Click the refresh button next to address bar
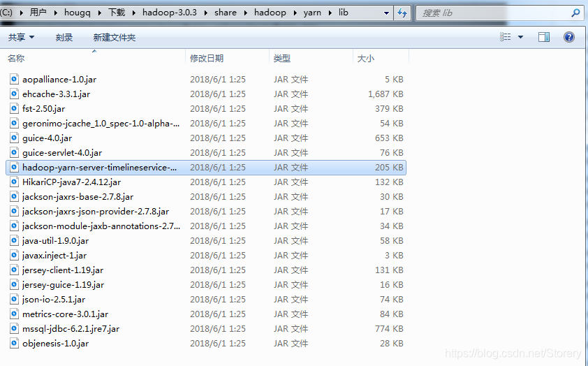 pos(402,13)
